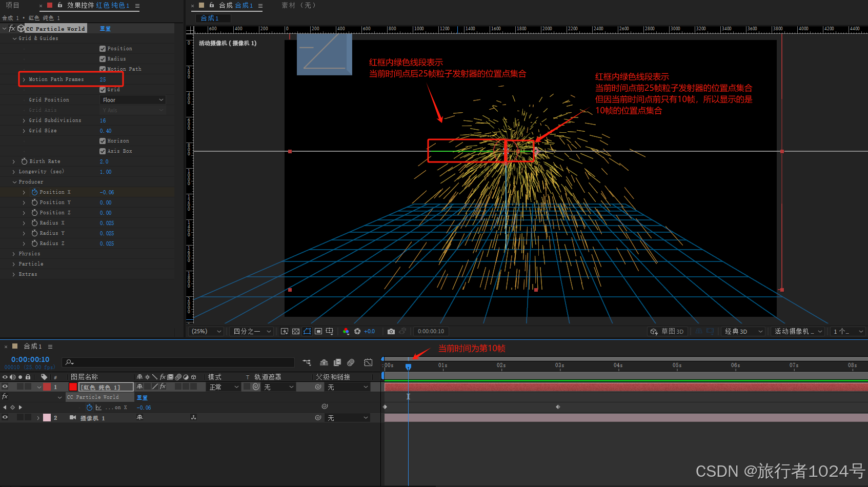The width and height of the screenshot is (868, 487).
Task: Open the 25% magnification dropdown
Action: point(207,332)
